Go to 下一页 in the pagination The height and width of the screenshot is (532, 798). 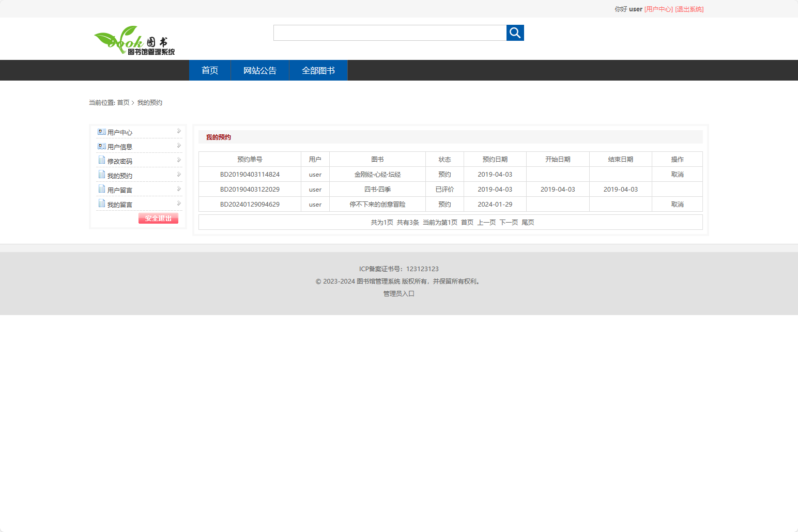[509, 223]
